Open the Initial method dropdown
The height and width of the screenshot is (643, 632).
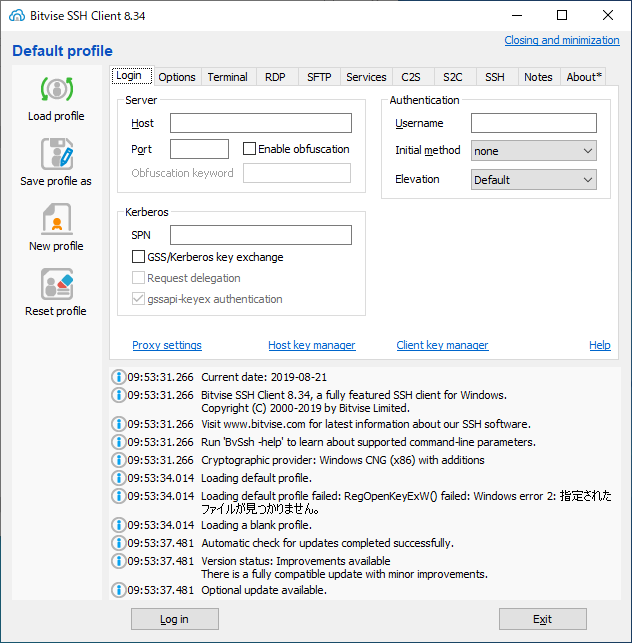pyautogui.click(x=534, y=151)
